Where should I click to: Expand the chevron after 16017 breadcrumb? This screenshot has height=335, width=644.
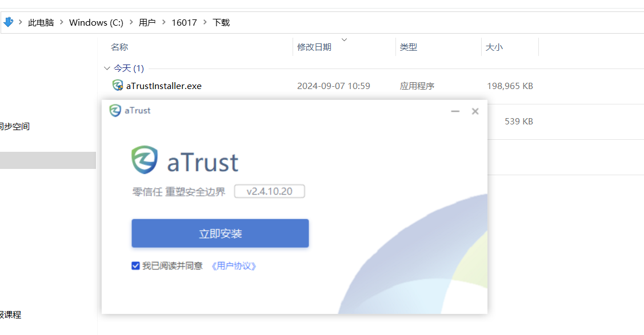[205, 22]
